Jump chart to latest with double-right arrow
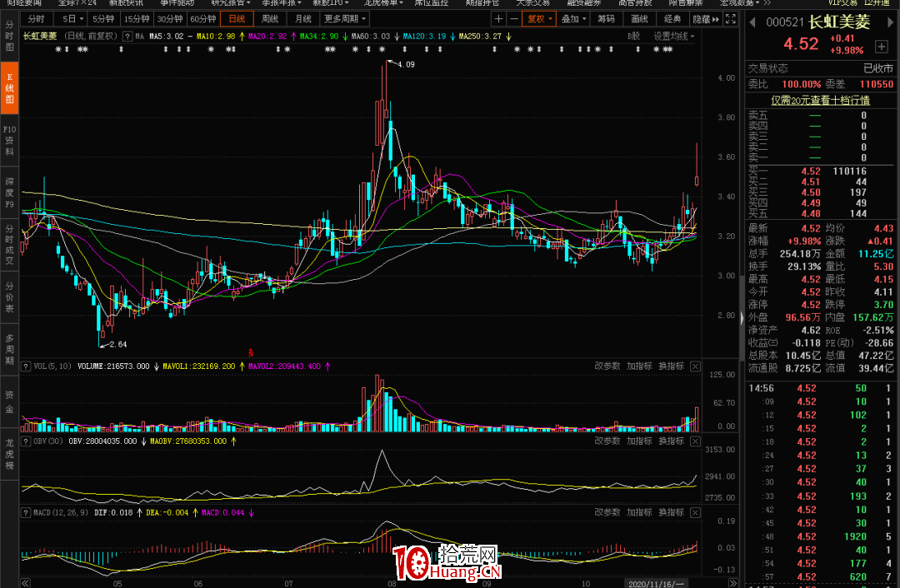 coord(732,583)
